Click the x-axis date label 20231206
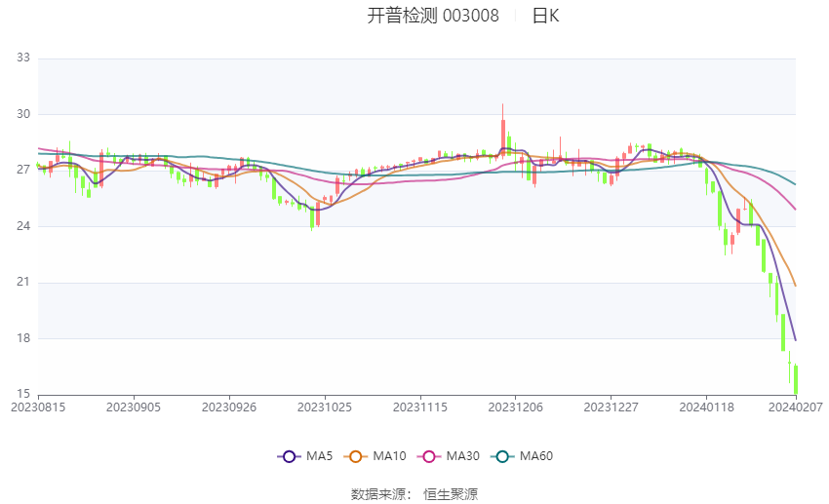The width and height of the screenshot is (829, 504). [516, 407]
